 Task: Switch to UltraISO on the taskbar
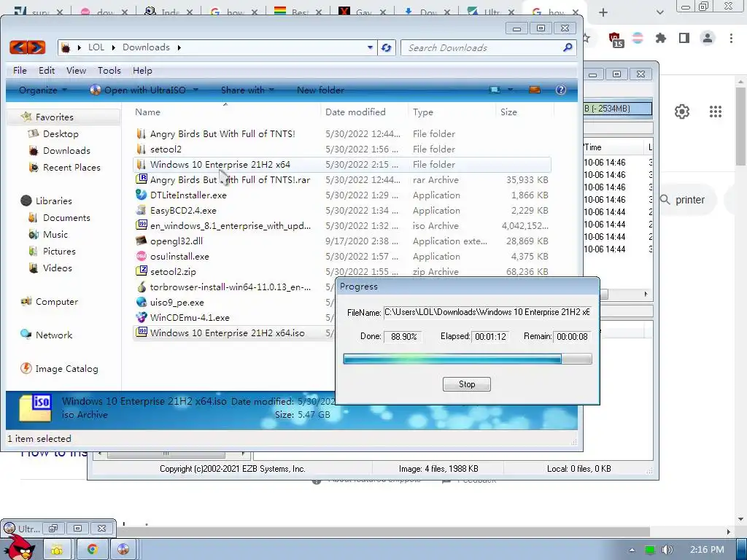(123, 550)
